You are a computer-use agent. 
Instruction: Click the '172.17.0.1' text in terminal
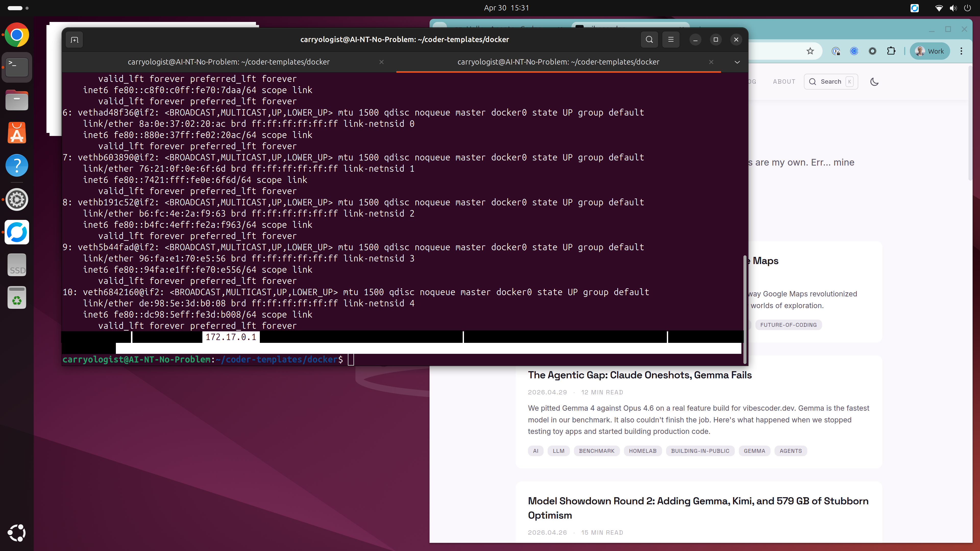click(x=231, y=337)
